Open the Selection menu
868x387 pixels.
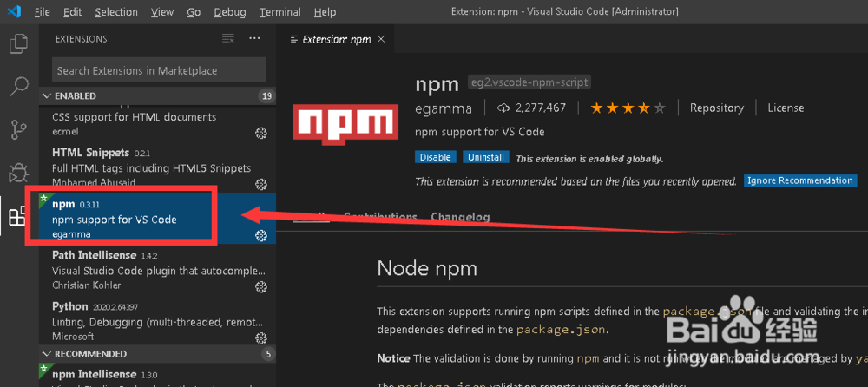pyautogui.click(x=115, y=11)
